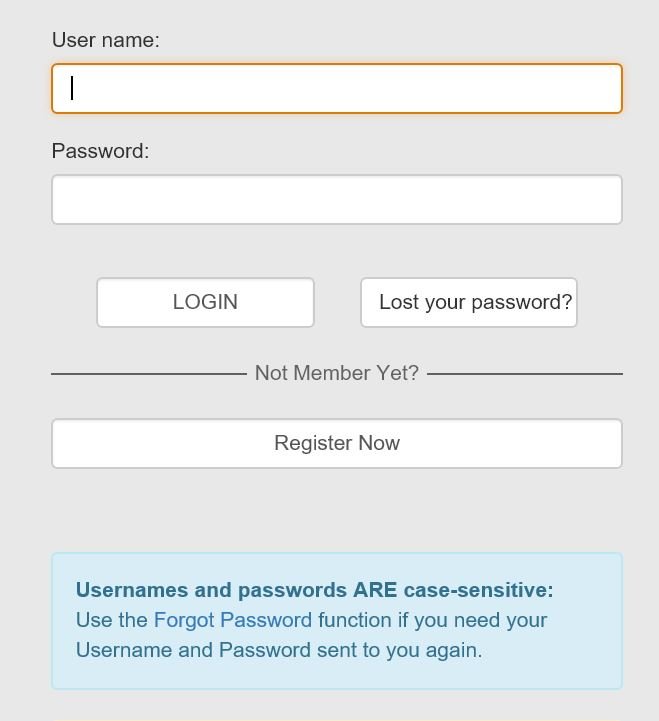Click inside the User name input field
659x721 pixels.
pos(337,88)
